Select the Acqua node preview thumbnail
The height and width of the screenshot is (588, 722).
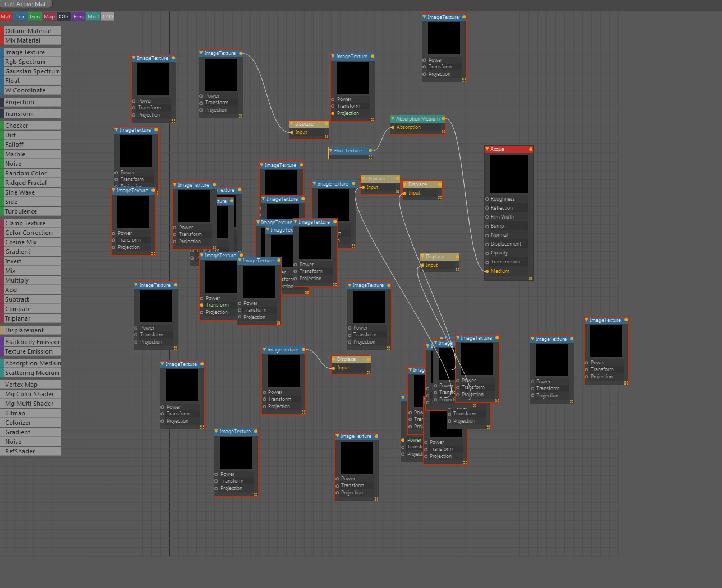509,174
